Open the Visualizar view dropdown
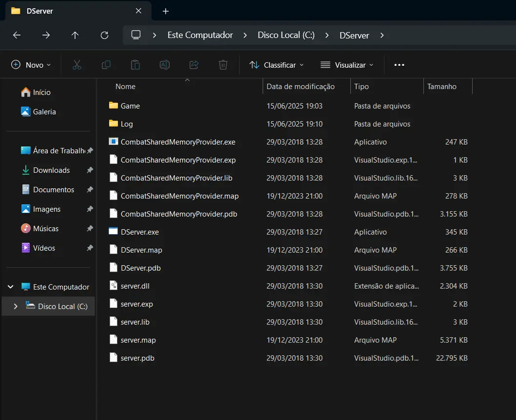 pyautogui.click(x=347, y=65)
